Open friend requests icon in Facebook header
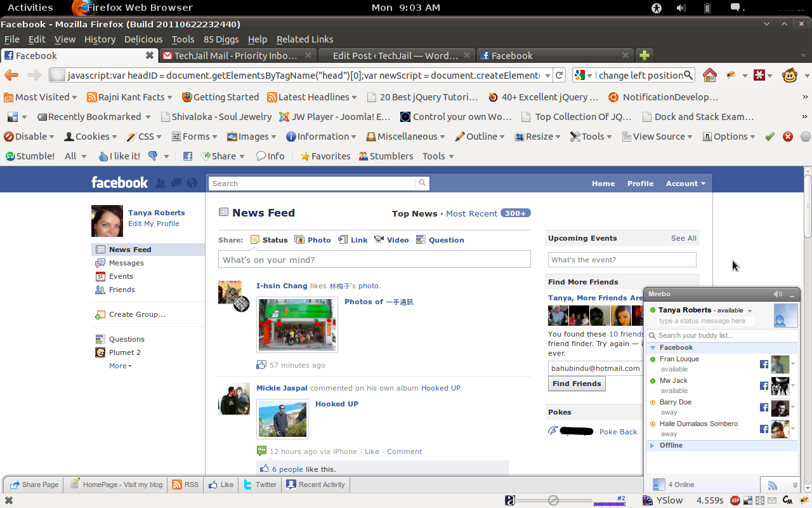This screenshot has width=812, height=508. point(160,184)
